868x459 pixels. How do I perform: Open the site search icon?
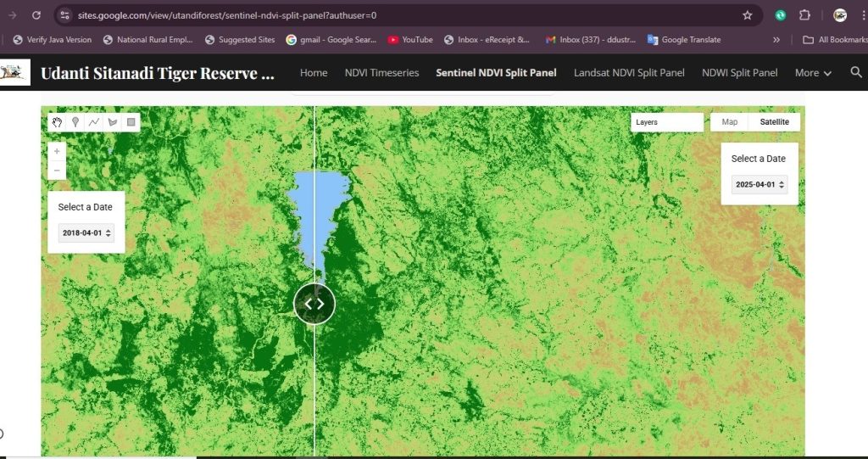[856, 72]
